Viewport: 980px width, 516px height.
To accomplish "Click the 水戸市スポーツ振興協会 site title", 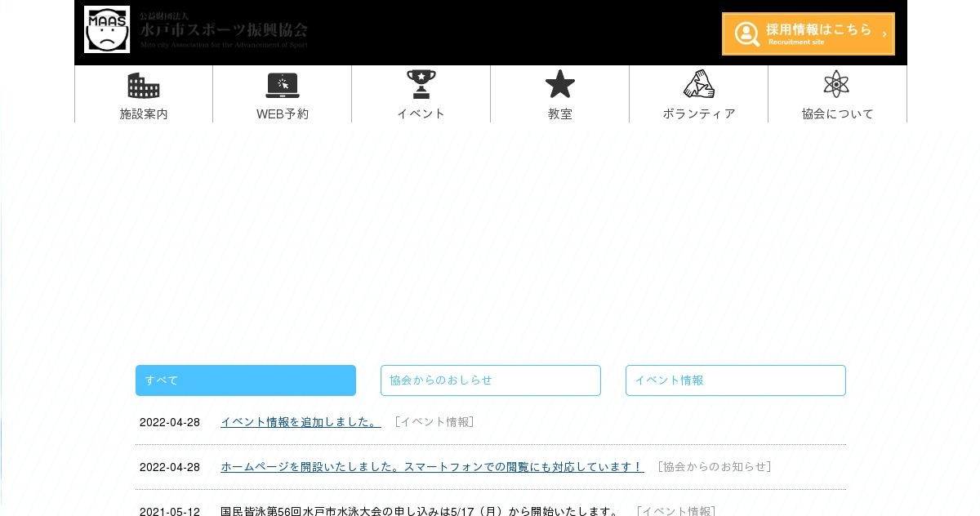I will pyautogui.click(x=224, y=30).
